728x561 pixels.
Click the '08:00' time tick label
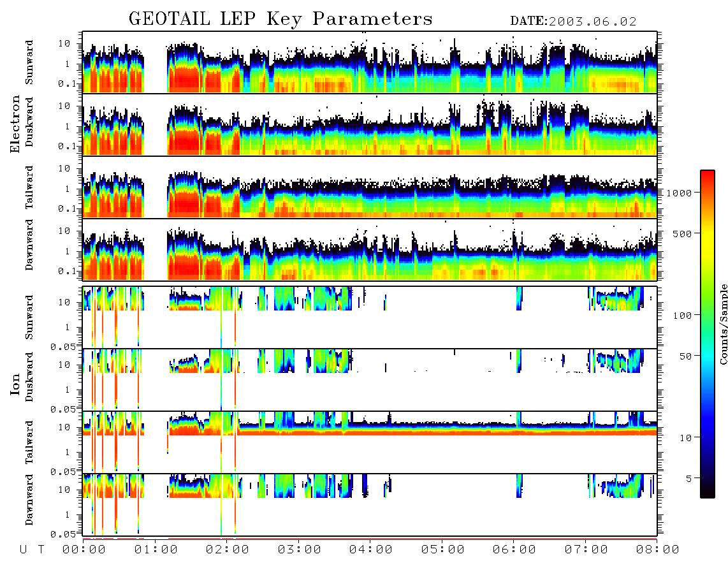(x=658, y=550)
